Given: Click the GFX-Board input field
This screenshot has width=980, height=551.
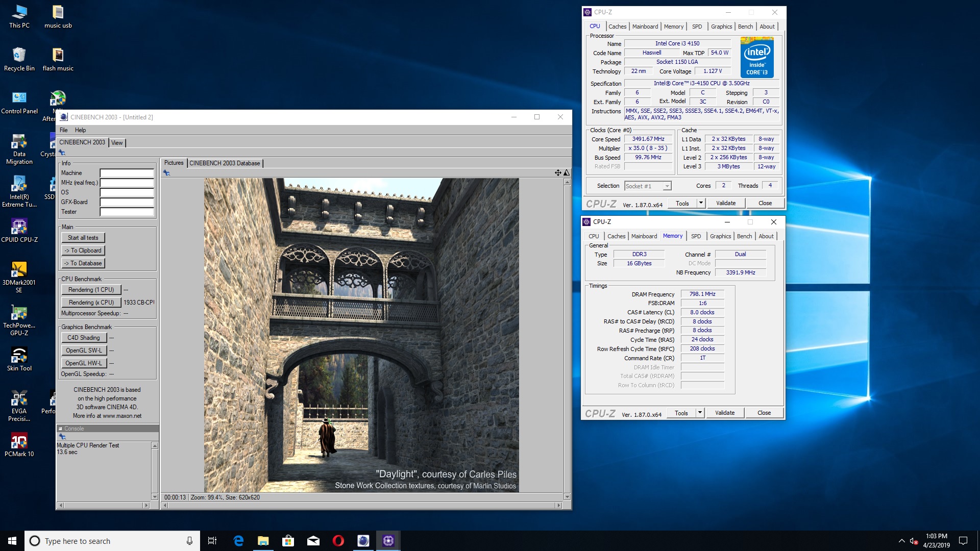Looking at the screenshot, I should pyautogui.click(x=127, y=202).
